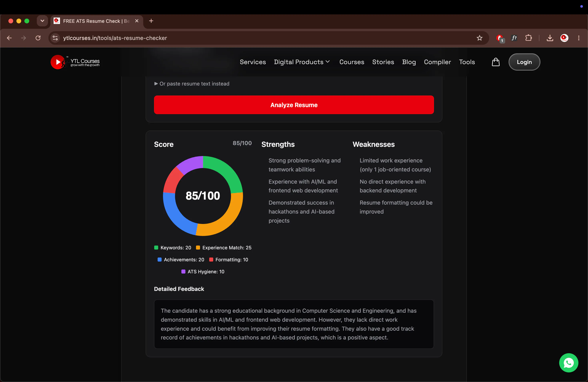Click 'Strong problem-solving and teamwork abilities'
Image resolution: width=588 pixels, height=382 pixels.
(304, 165)
